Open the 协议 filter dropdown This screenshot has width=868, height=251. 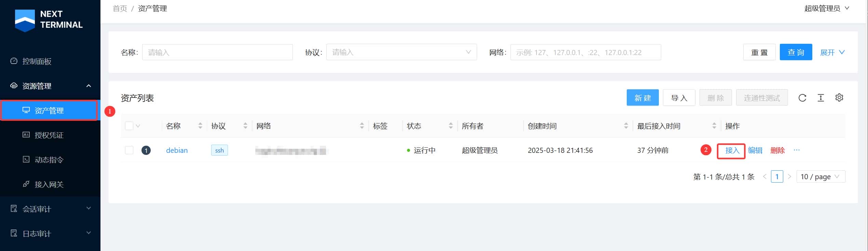(401, 52)
